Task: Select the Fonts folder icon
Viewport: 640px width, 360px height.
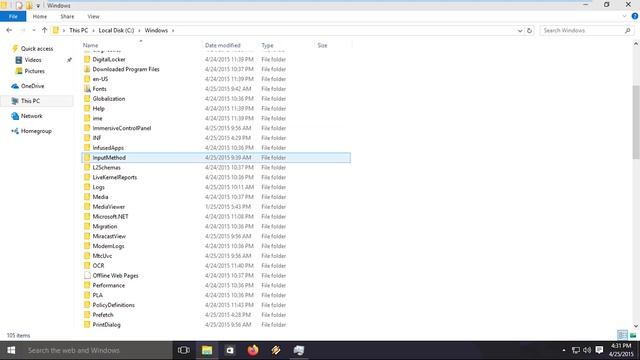Action: coord(87,89)
